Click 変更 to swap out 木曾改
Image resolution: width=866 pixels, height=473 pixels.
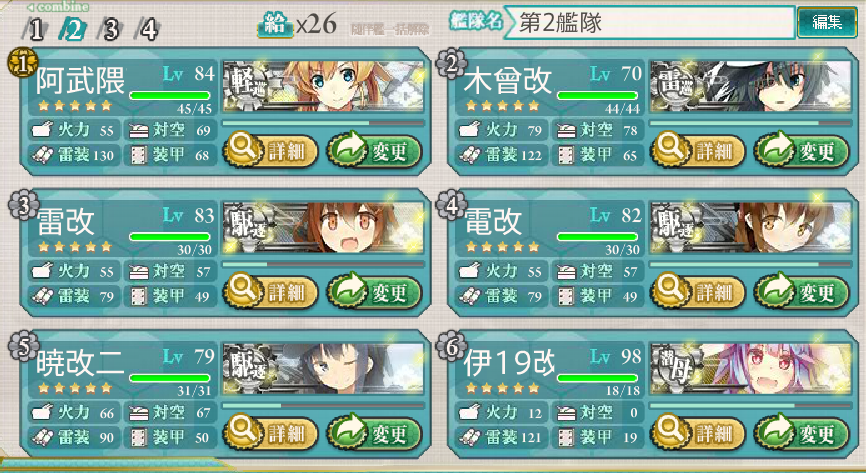(802, 150)
